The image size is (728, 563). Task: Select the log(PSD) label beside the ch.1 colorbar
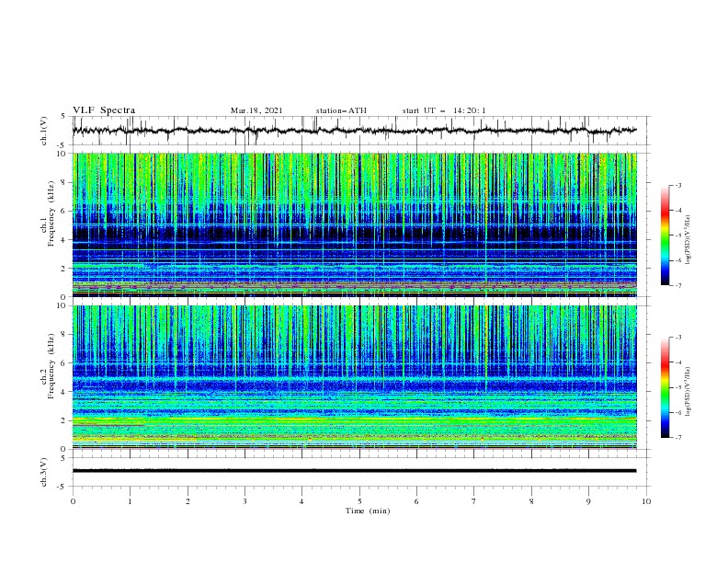click(x=688, y=240)
